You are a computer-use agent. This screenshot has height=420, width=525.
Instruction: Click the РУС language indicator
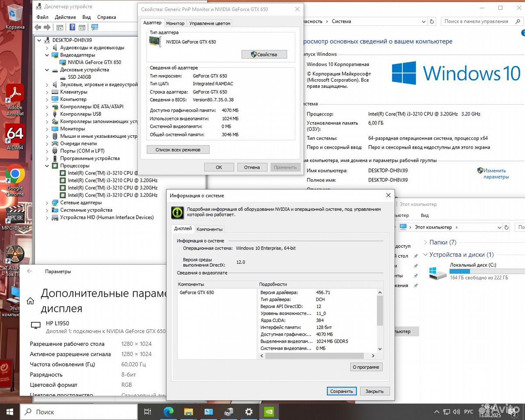pyautogui.click(x=469, y=412)
